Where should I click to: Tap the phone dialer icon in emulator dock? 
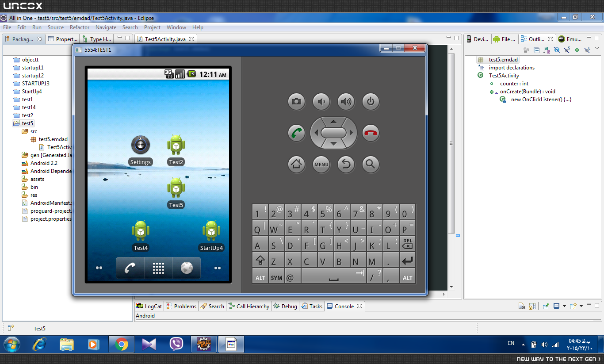pyautogui.click(x=130, y=268)
